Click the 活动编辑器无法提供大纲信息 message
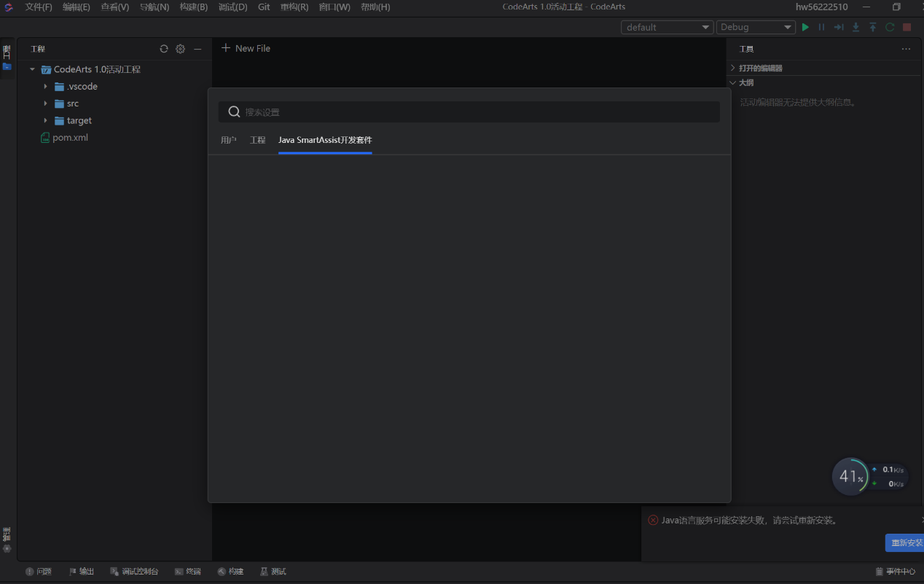The height and width of the screenshot is (584, 924). (x=798, y=102)
